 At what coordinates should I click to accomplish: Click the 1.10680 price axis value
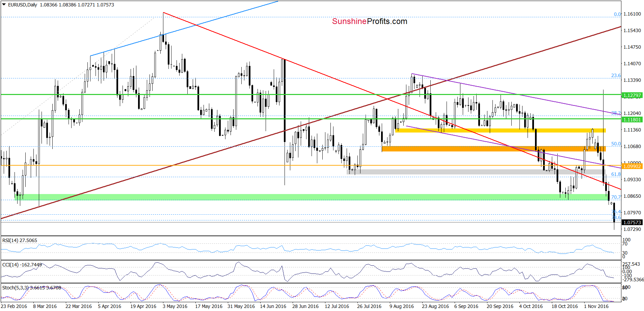tap(632, 146)
